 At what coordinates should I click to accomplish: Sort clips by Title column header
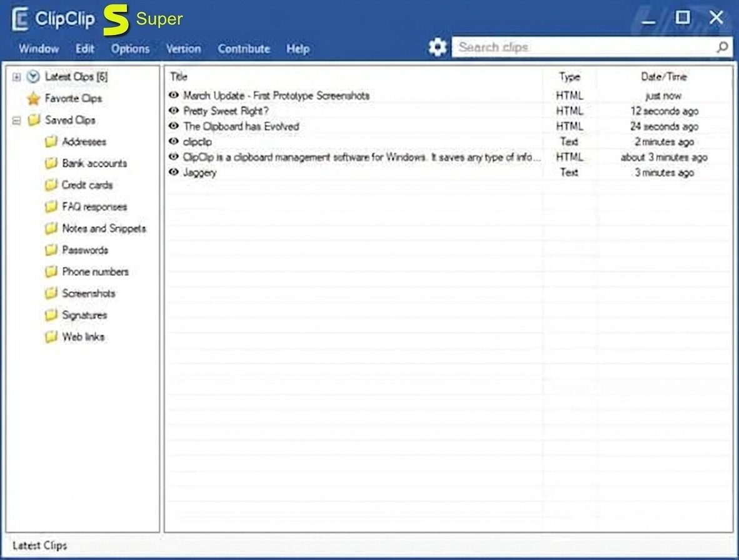tap(179, 77)
